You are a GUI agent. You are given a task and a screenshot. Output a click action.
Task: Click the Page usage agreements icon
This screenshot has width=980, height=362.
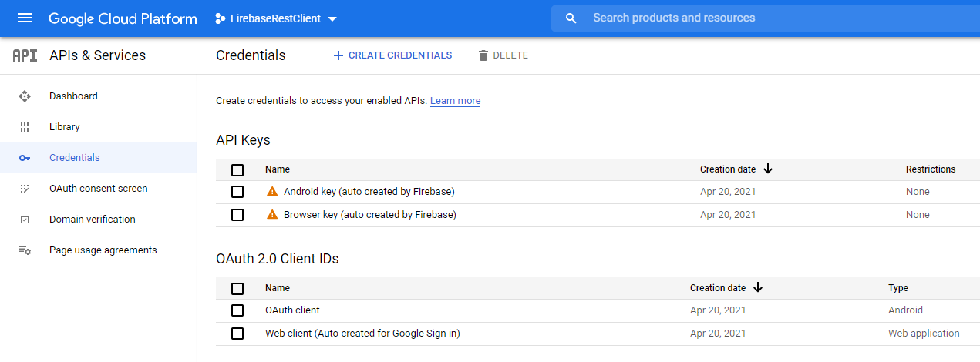[x=25, y=250]
